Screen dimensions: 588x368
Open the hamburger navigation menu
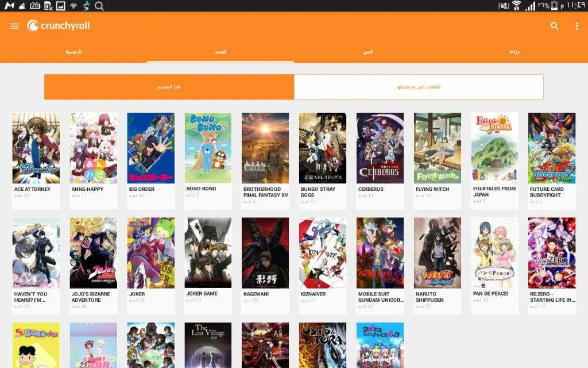point(14,26)
